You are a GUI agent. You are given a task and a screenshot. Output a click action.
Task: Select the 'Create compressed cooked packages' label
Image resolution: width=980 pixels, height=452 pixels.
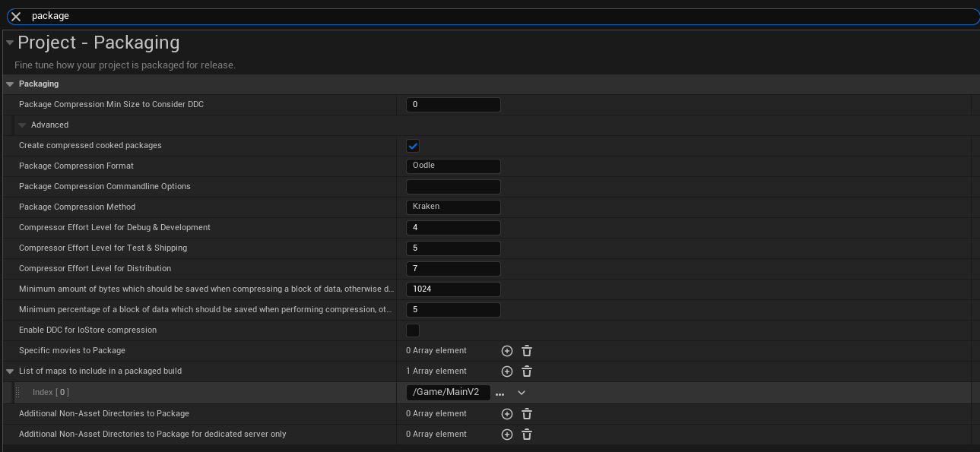90,146
